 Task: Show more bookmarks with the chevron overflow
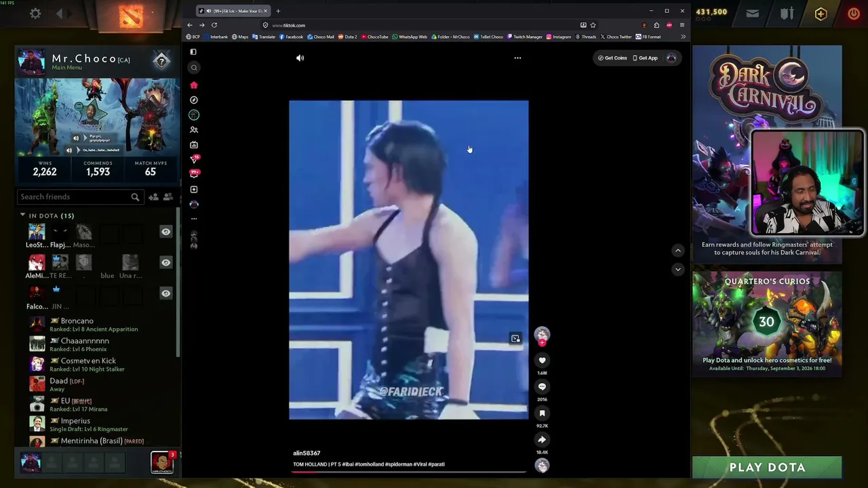683,37
